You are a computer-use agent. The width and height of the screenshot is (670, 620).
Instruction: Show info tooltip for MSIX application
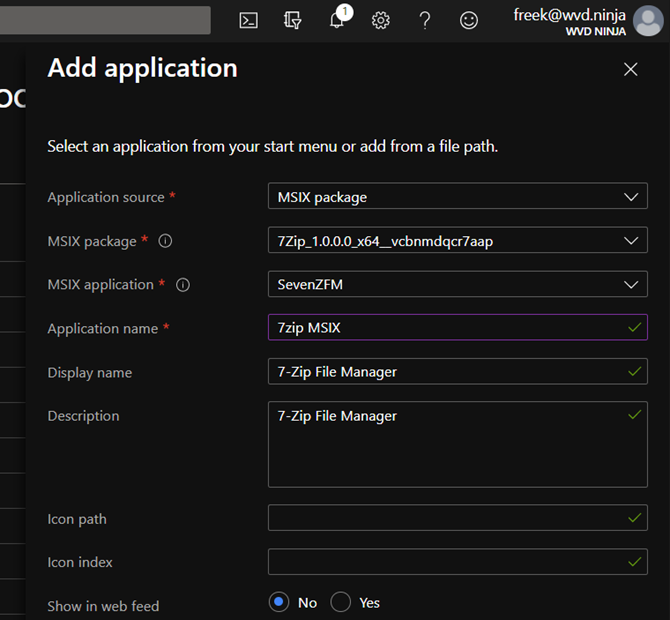(183, 285)
